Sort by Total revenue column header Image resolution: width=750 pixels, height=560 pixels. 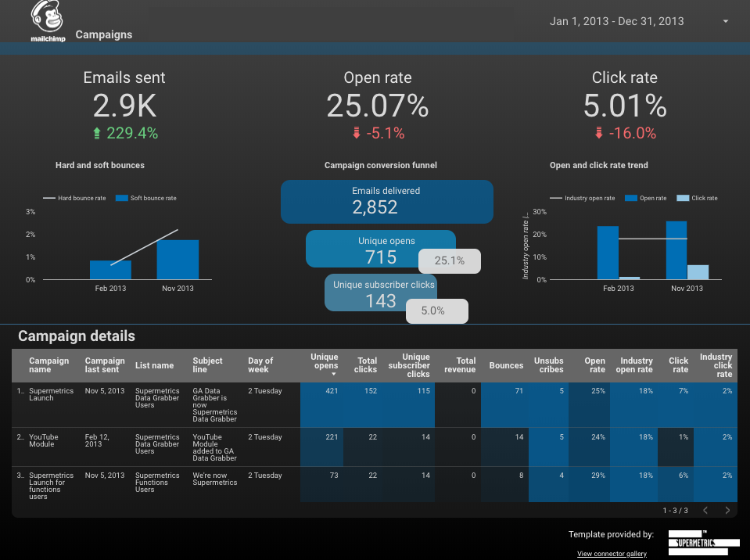(460, 365)
